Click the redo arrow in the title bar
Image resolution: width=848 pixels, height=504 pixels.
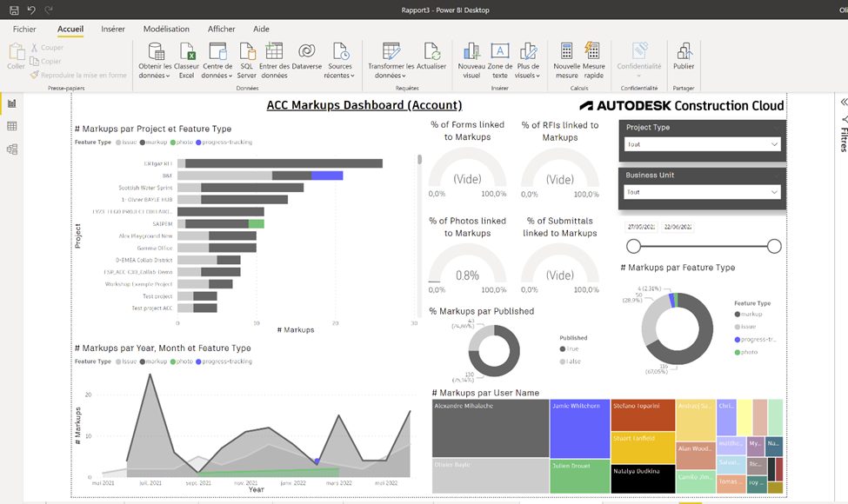[x=49, y=10]
